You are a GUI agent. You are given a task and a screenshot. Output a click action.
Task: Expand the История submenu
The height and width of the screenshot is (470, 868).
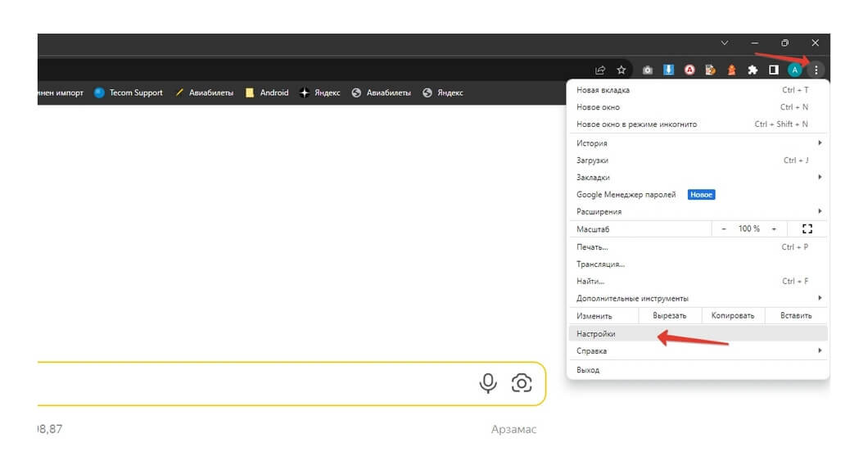tap(698, 142)
